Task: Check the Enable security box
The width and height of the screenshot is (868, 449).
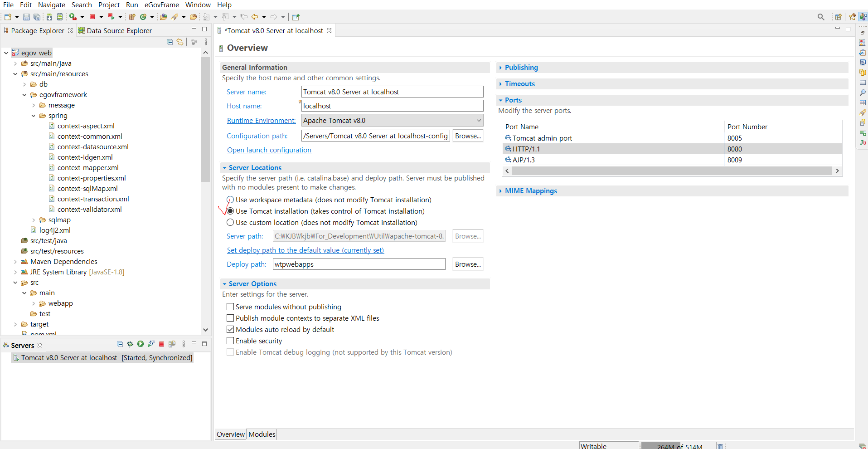Action: [230, 341]
